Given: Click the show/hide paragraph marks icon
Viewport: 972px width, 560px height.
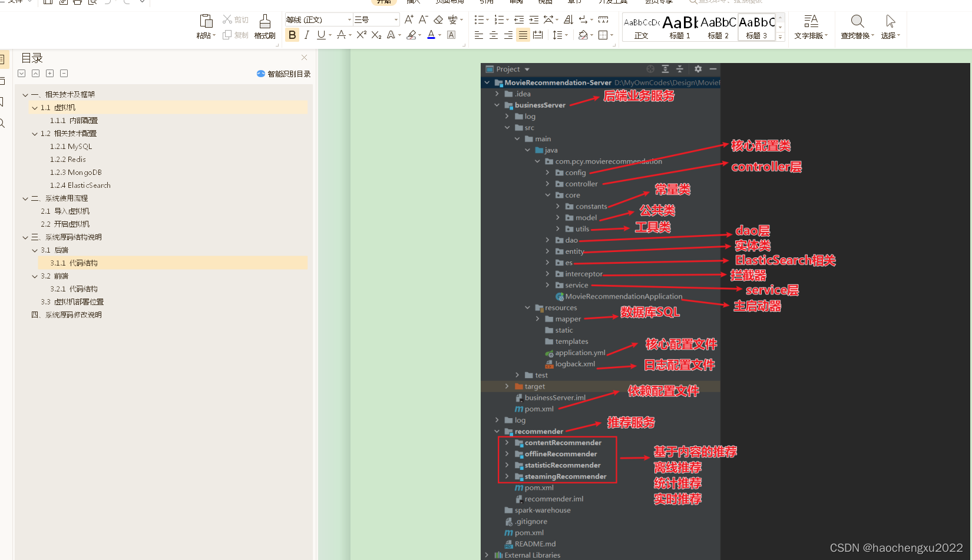Looking at the screenshot, I should tap(584, 20).
